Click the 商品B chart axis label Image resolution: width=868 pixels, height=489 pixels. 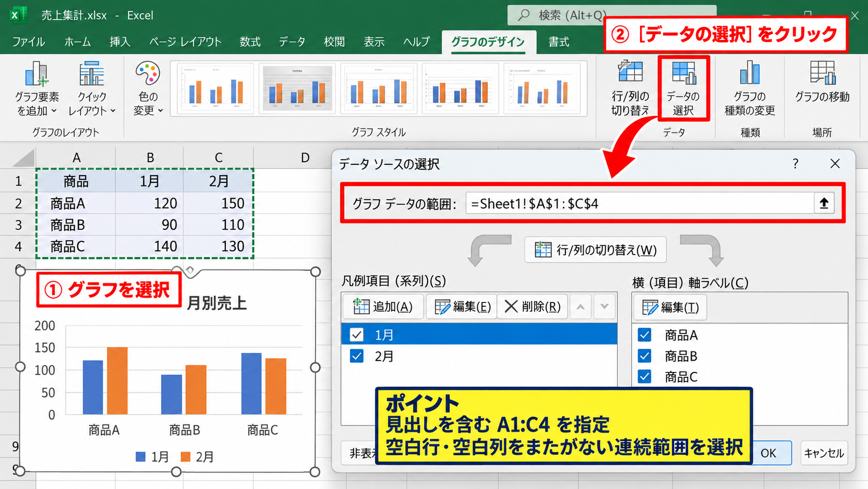click(184, 430)
